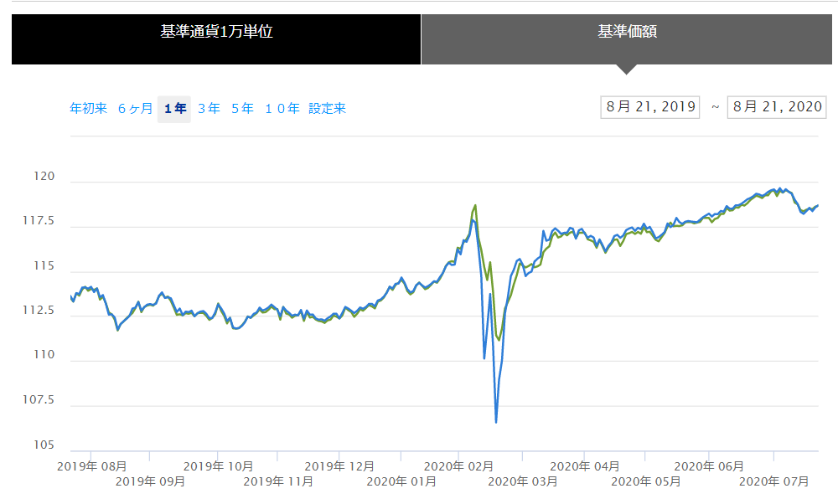Select the 設定来 period link

click(x=327, y=108)
